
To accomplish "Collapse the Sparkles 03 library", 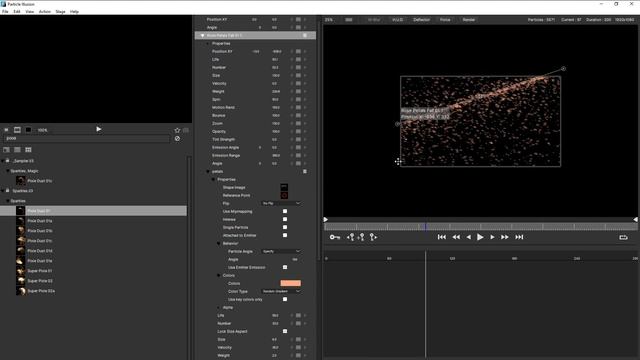I will coord(3,191).
